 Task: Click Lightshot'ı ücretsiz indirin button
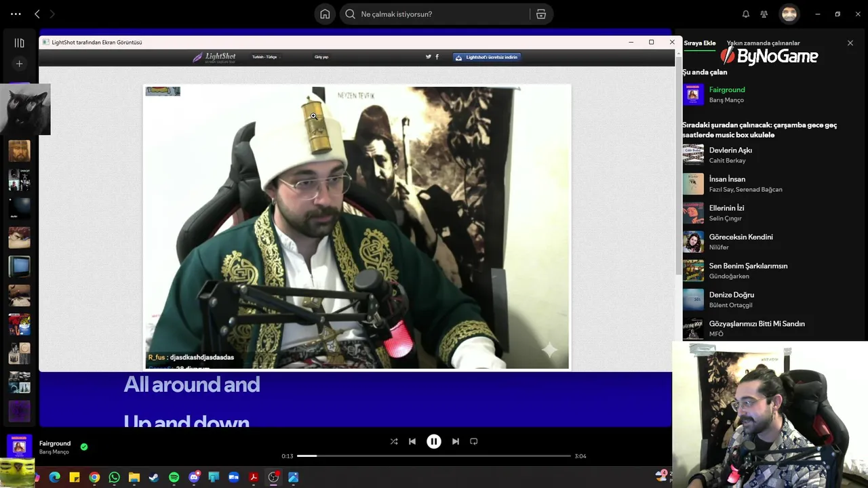pos(487,57)
